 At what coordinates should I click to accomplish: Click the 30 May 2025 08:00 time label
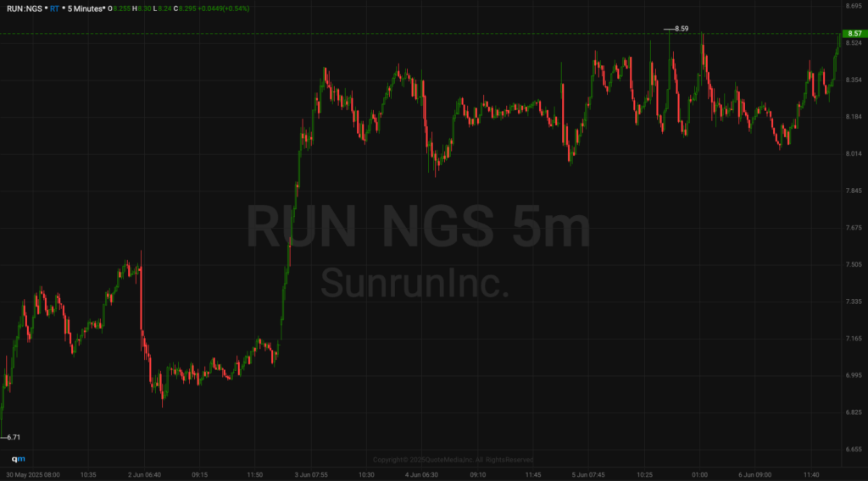pyautogui.click(x=33, y=475)
